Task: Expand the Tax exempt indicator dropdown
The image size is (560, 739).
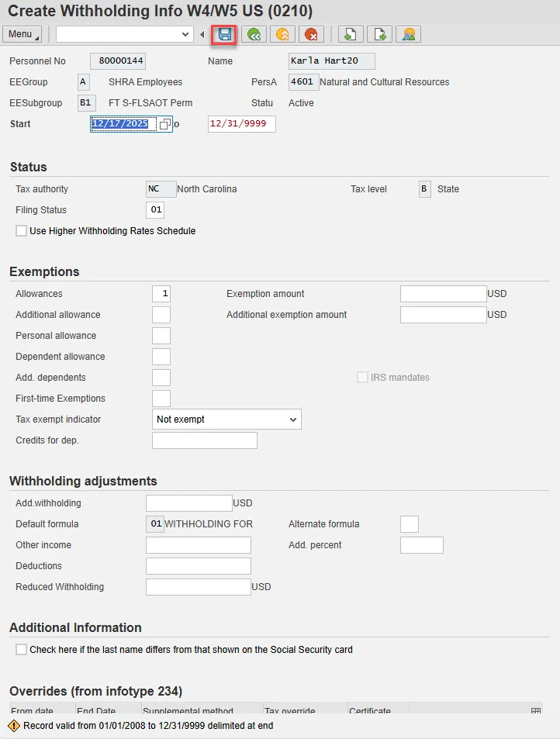Action: click(x=293, y=420)
